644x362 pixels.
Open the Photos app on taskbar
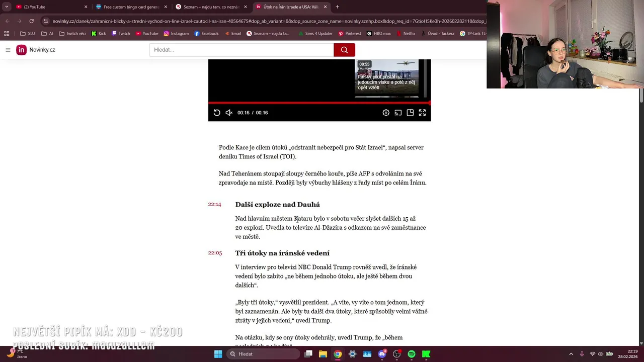(367, 354)
